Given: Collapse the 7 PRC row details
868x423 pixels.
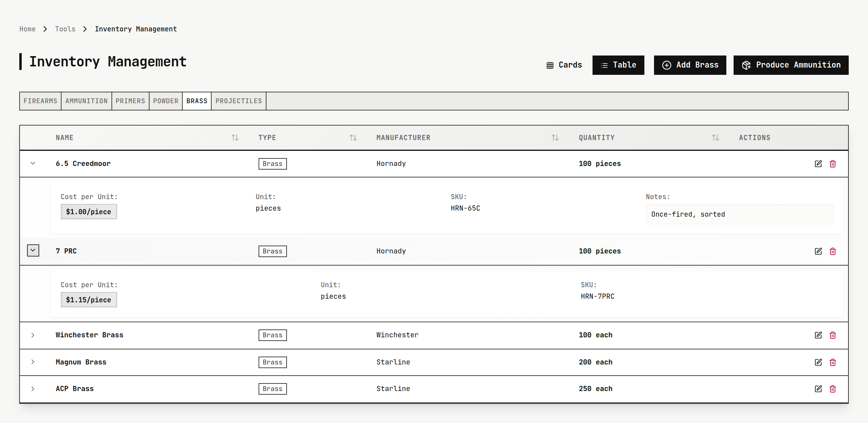Looking at the screenshot, I should tap(33, 250).
